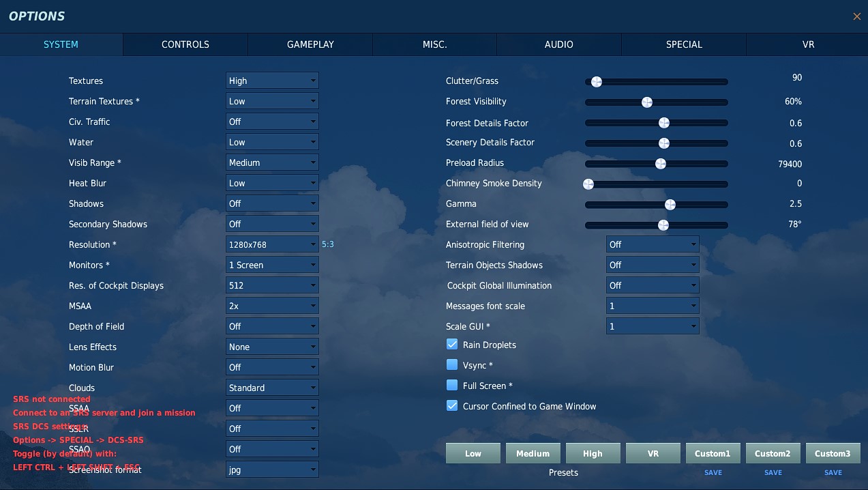The height and width of the screenshot is (490, 868).
Task: Open the SSAA dropdown
Action: 272,408
